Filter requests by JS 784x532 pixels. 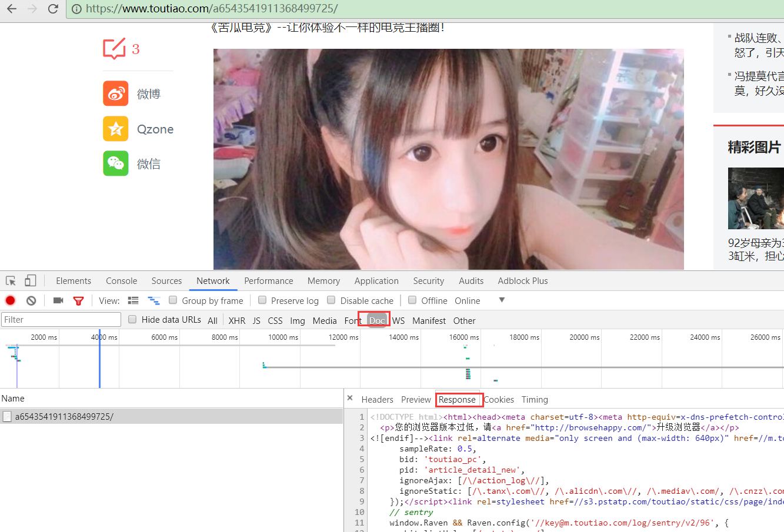(x=256, y=320)
